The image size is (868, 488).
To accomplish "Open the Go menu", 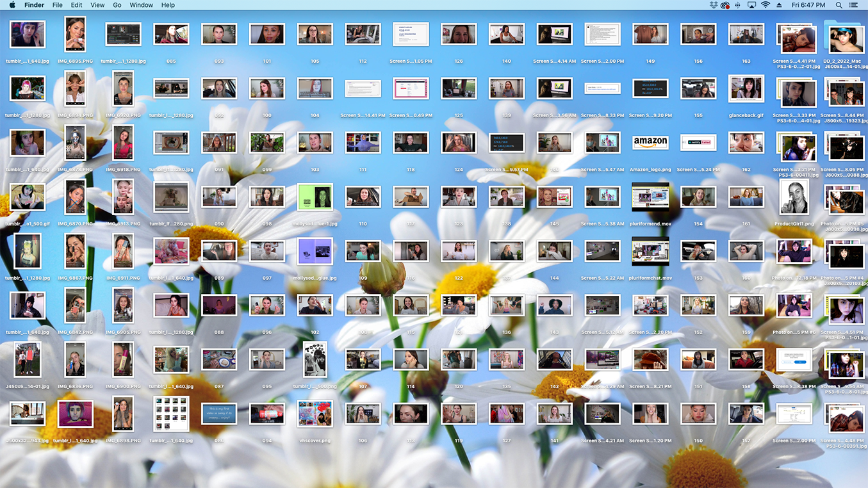I will click(x=117, y=5).
